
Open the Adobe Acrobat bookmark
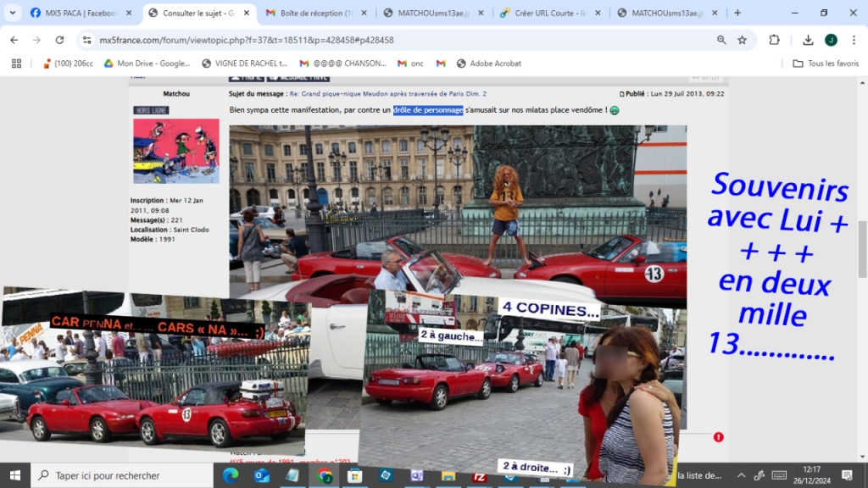click(x=489, y=64)
